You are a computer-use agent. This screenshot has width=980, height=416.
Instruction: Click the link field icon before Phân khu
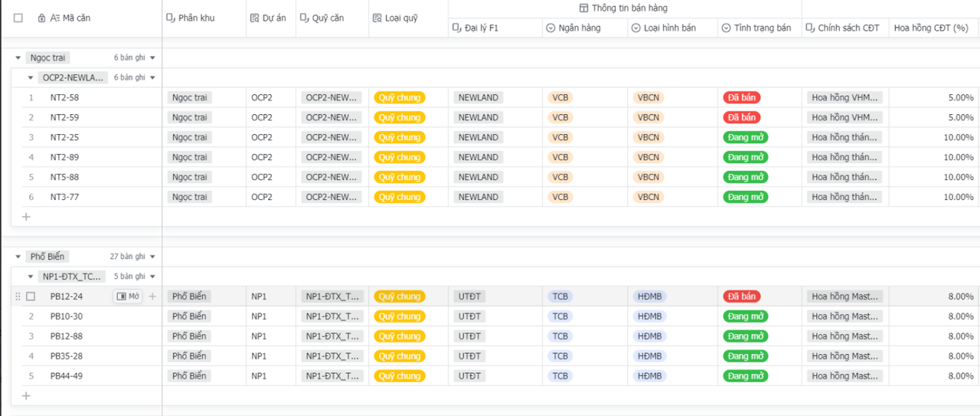tap(171, 18)
